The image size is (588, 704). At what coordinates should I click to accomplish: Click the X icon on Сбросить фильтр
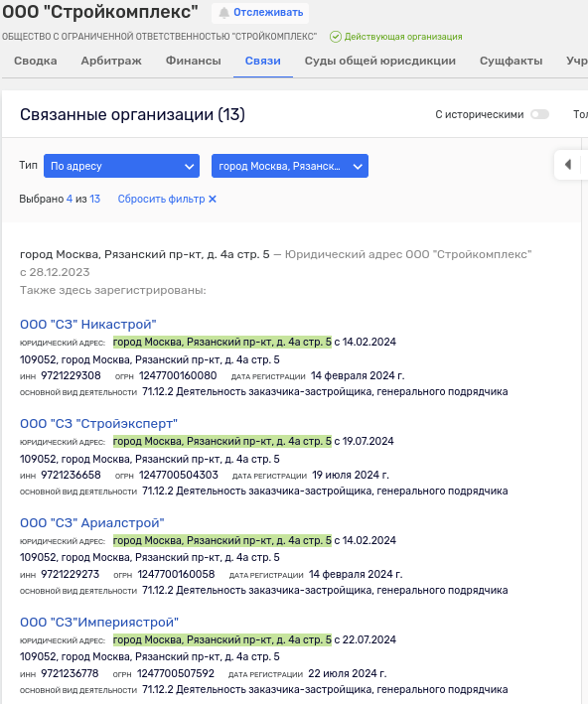(x=213, y=199)
